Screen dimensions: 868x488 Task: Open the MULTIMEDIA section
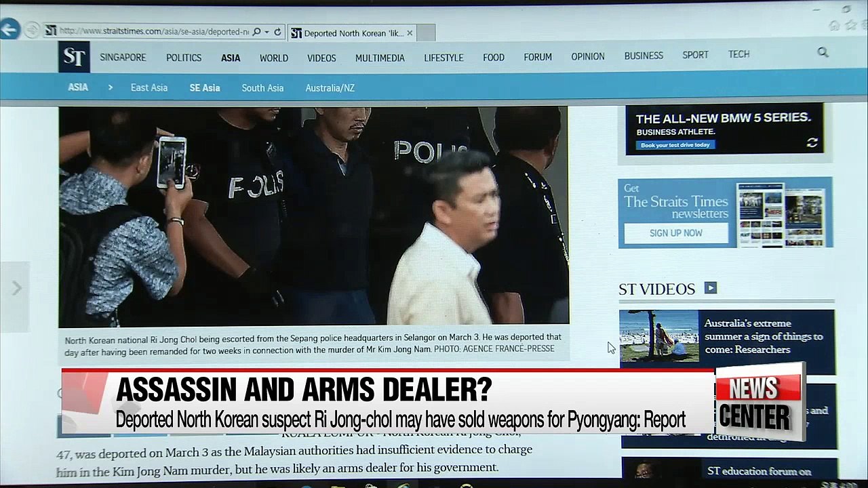380,58
